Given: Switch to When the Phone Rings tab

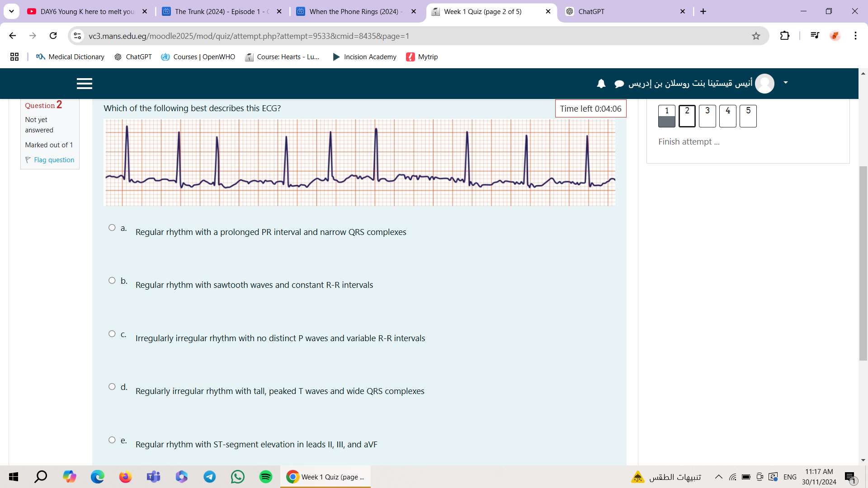Looking at the screenshot, I should tap(356, 12).
